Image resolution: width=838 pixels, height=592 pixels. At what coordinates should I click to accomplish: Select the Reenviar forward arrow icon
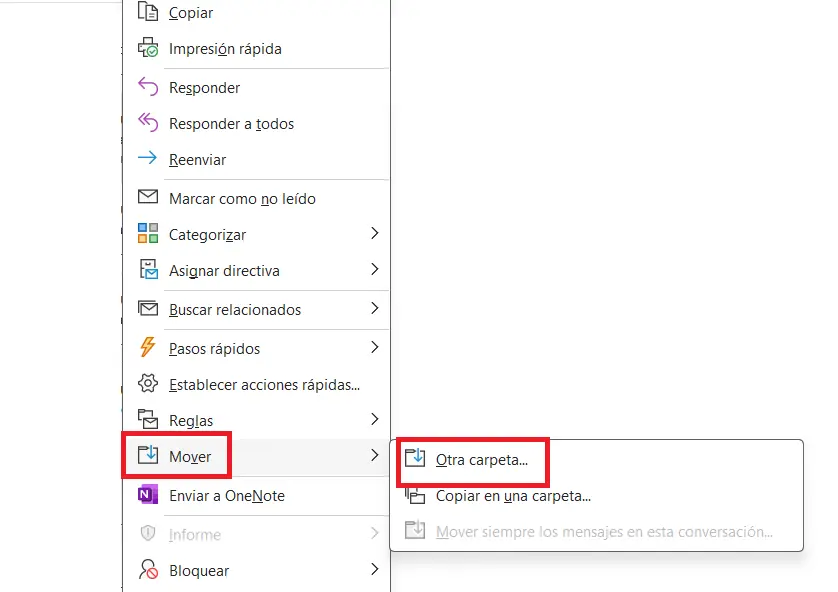point(147,159)
